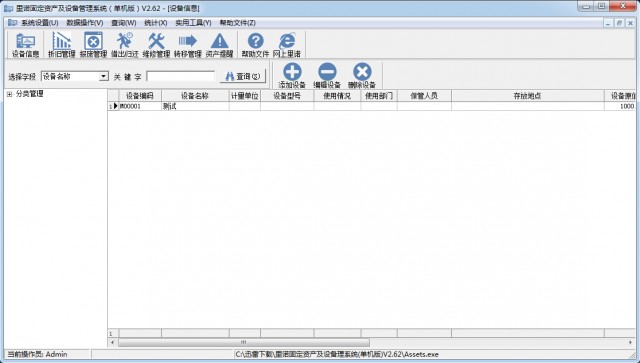This screenshot has width=640, height=363.
Task: Click the 添加设备 plus icon
Action: [292, 76]
